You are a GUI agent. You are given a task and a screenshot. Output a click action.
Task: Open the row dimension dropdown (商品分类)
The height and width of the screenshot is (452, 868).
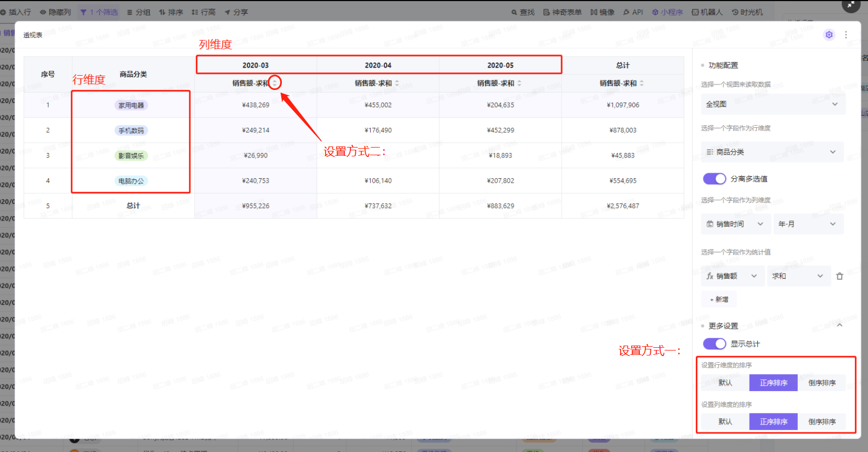point(772,152)
